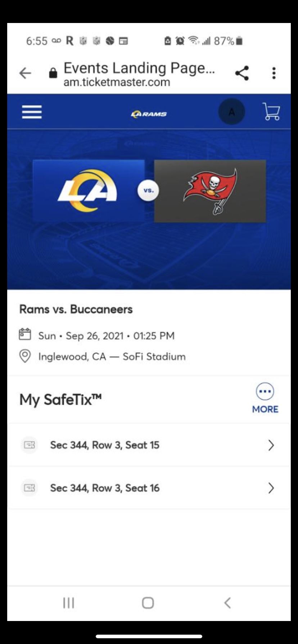298x644 pixels.
Task: Tap the LA Rams header logo
Action: tap(149, 114)
